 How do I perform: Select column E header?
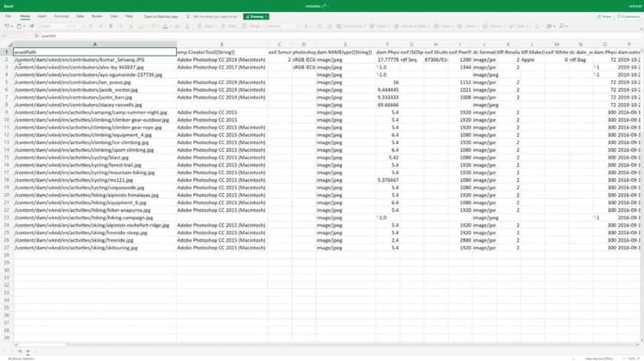(345, 45)
